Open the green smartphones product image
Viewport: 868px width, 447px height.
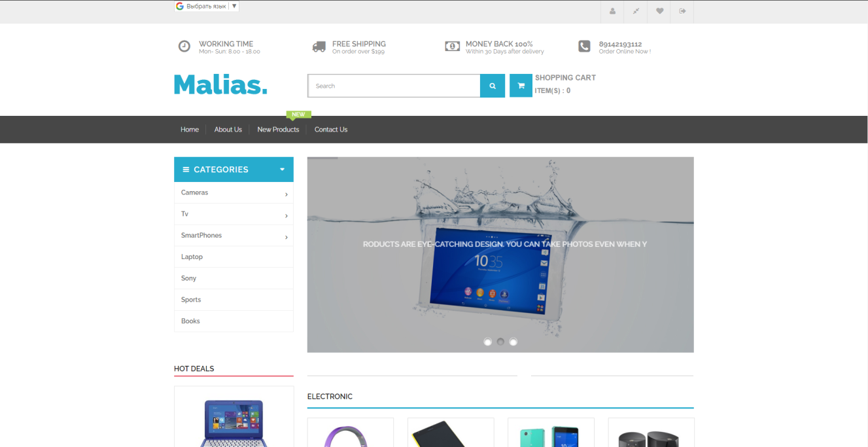point(551,437)
